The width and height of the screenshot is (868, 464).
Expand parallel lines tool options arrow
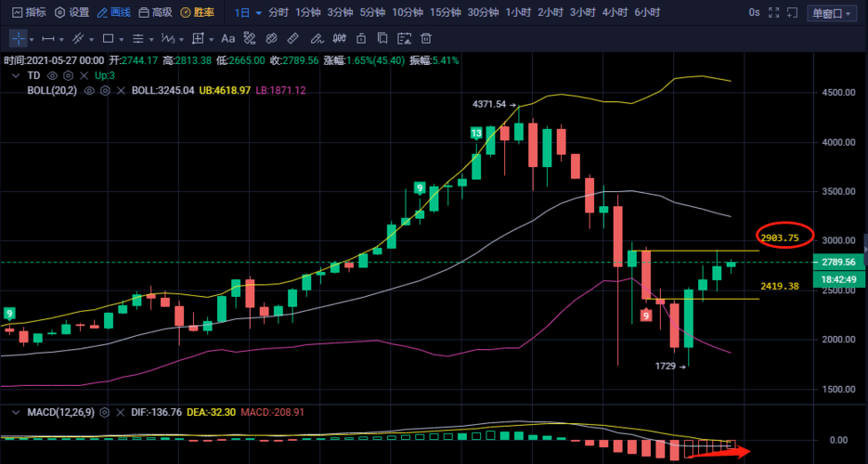151,39
